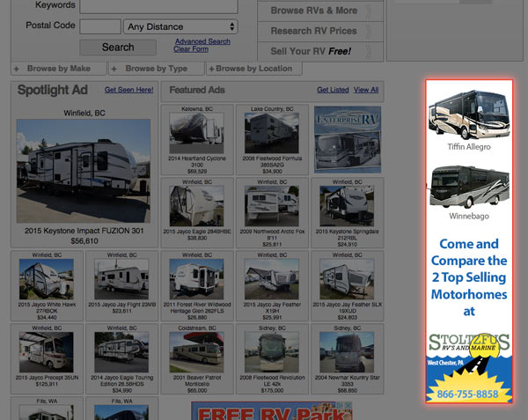Click the Postal Code input field
The image size is (528, 420).
[x=100, y=26]
